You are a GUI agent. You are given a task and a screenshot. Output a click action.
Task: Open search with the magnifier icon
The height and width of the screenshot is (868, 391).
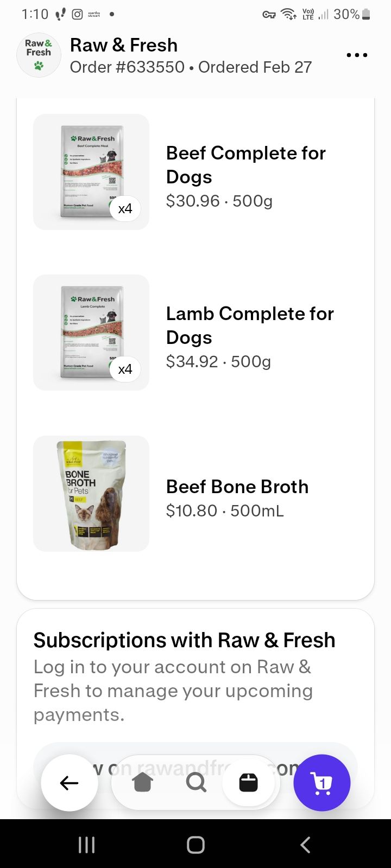pos(195,782)
